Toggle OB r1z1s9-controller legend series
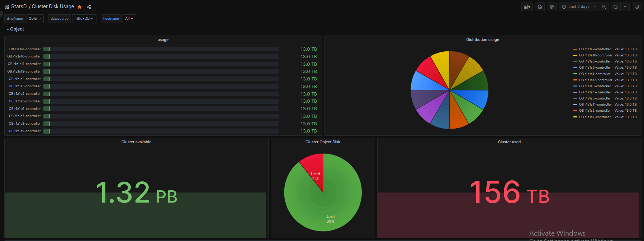644x241 pixels. pyautogui.click(x=595, y=49)
